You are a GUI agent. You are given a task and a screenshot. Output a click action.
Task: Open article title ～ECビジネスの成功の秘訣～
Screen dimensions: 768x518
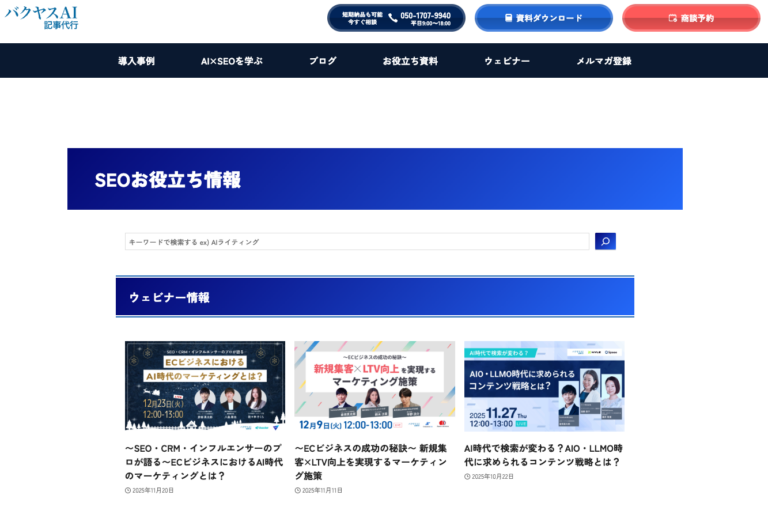pos(371,462)
